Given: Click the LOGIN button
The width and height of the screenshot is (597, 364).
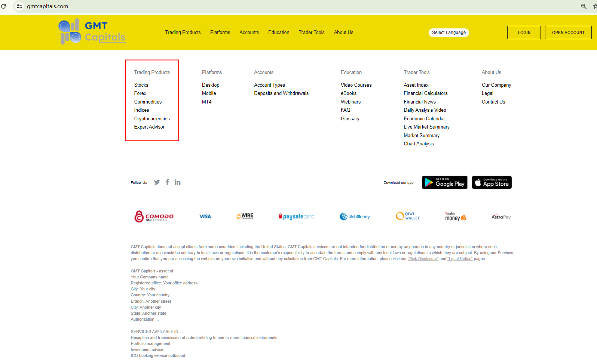Looking at the screenshot, I should [x=524, y=33].
